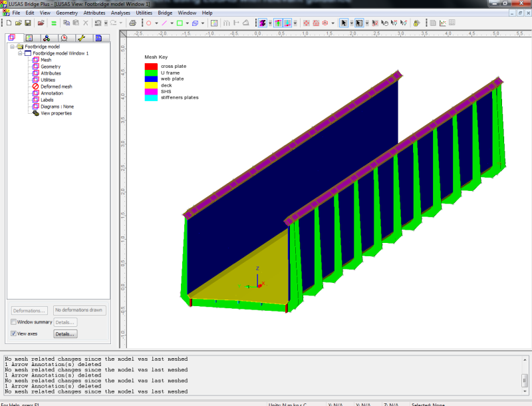Viewport: 532px width, 406px height.
Task: Select the Mesh layer in the tree
Action: point(46,60)
